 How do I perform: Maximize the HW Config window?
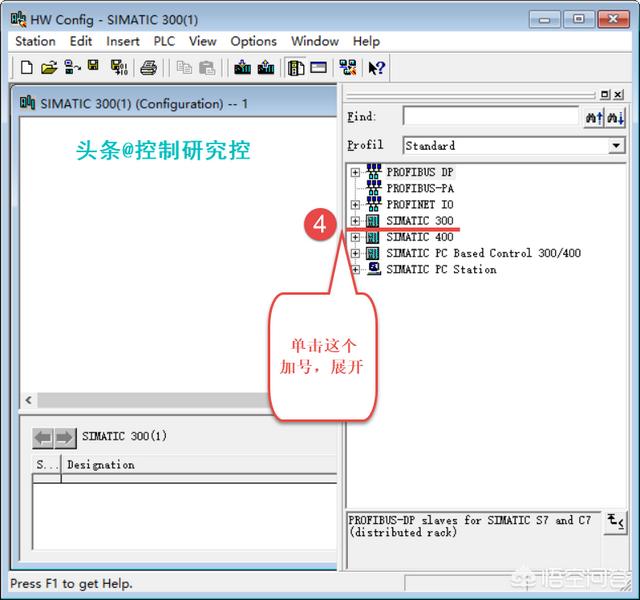click(578, 19)
